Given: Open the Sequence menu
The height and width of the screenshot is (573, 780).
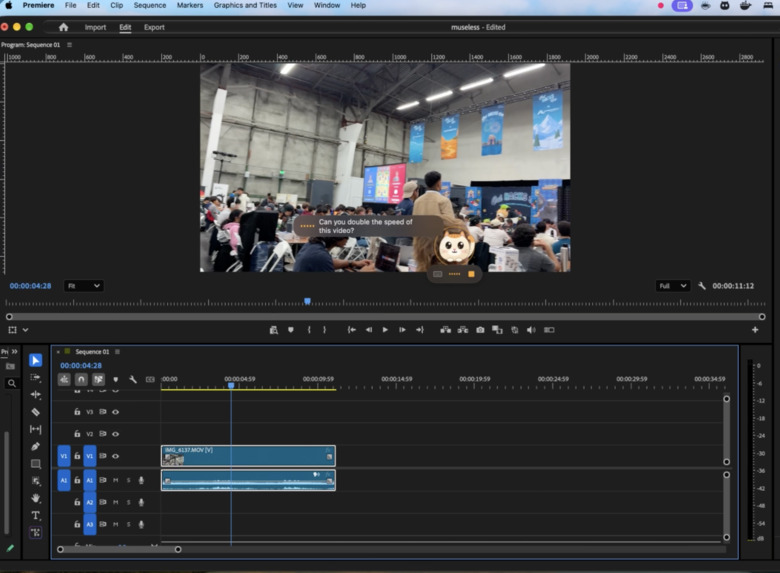Looking at the screenshot, I should 150,5.
